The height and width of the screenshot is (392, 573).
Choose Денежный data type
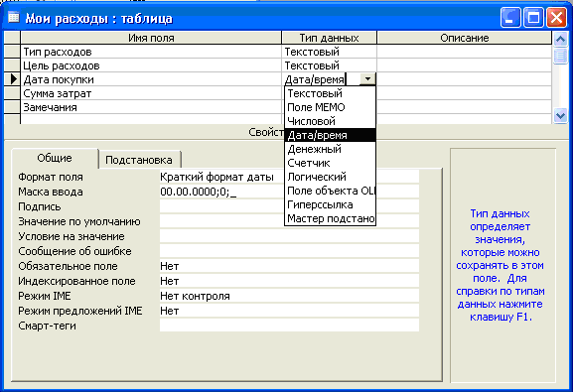330,149
